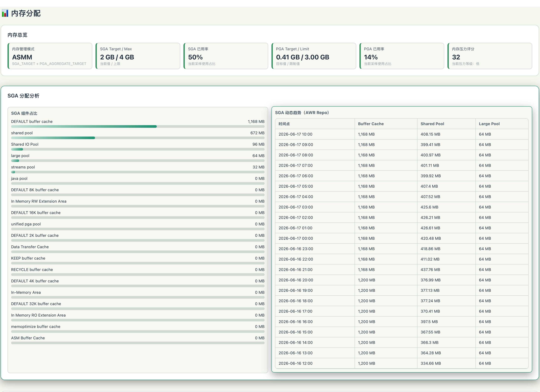
Task: Select the 2026-06-17 00:00 timestamp
Action: point(296,239)
